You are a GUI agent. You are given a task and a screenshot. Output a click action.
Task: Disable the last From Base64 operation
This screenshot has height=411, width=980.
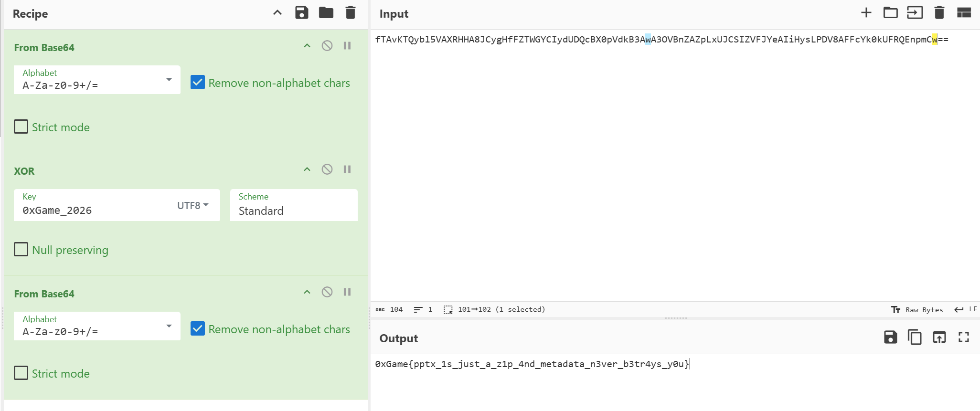327,292
